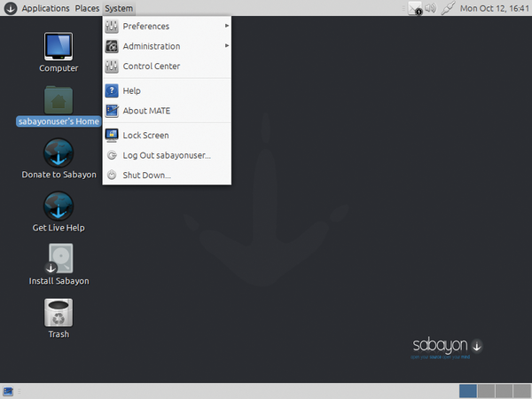This screenshot has height=399, width=532.
Task: Click the Computer label text
Action: point(59,68)
